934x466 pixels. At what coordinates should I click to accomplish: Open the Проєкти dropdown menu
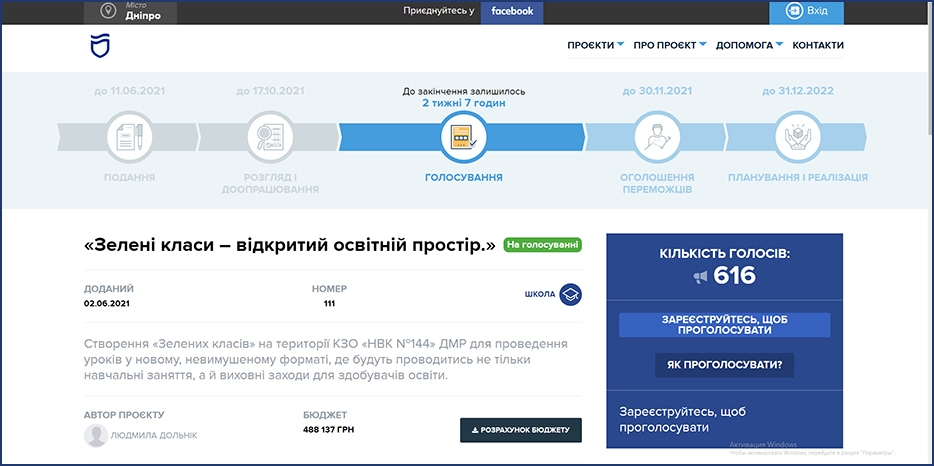point(595,45)
